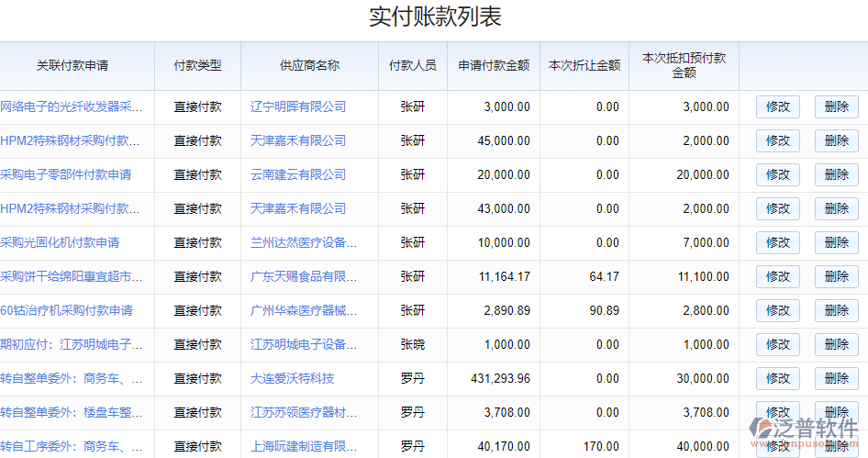Modify the 期初应付 江苏明城 row
The image size is (868, 458).
point(778,344)
